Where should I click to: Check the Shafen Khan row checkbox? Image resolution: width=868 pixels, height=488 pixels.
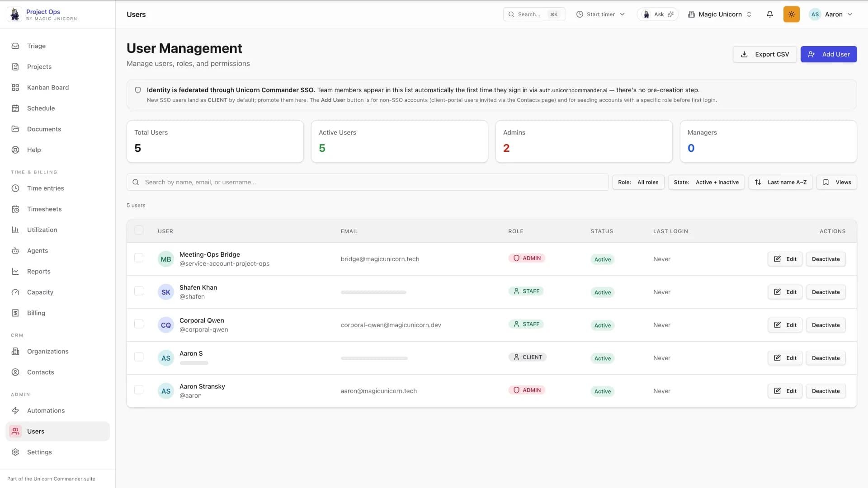coord(139,291)
